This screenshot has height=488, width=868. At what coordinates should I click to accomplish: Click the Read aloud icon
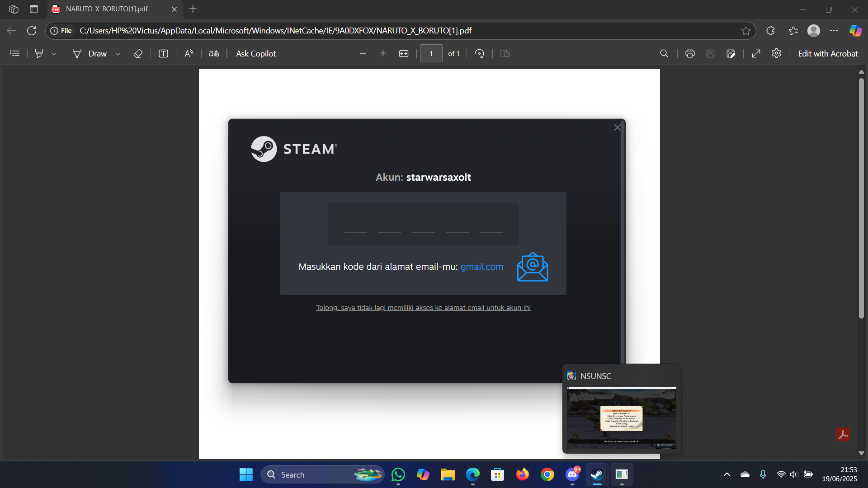tap(189, 53)
